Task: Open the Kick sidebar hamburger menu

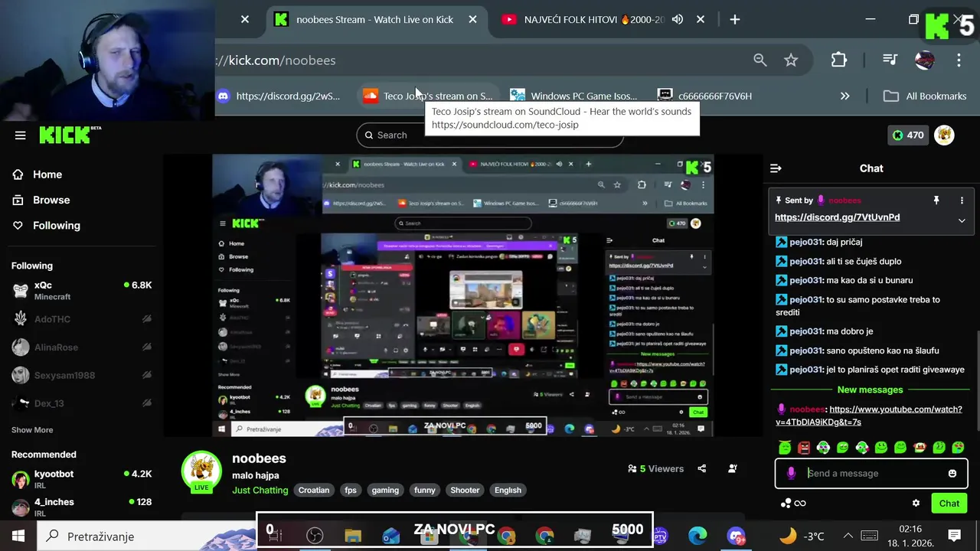Action: 21,135
